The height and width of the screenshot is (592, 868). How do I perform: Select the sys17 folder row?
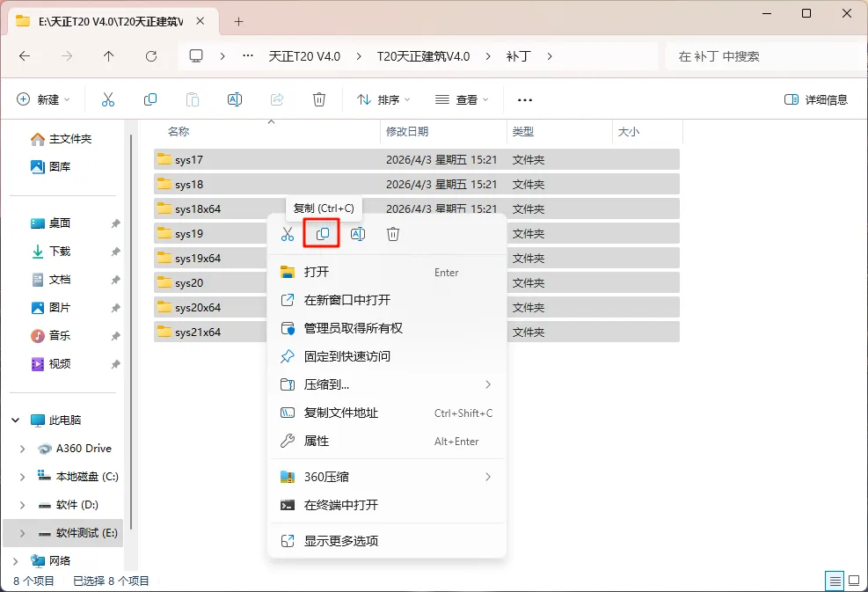(416, 159)
